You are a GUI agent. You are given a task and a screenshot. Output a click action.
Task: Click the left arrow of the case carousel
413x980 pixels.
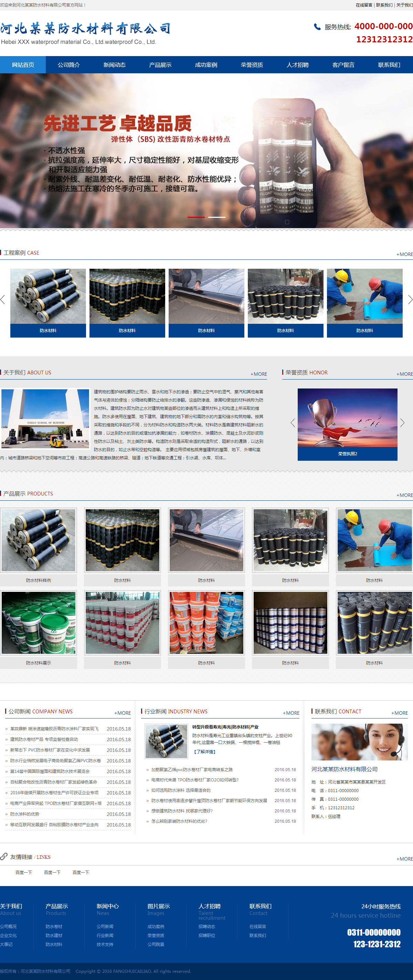click(x=3, y=299)
